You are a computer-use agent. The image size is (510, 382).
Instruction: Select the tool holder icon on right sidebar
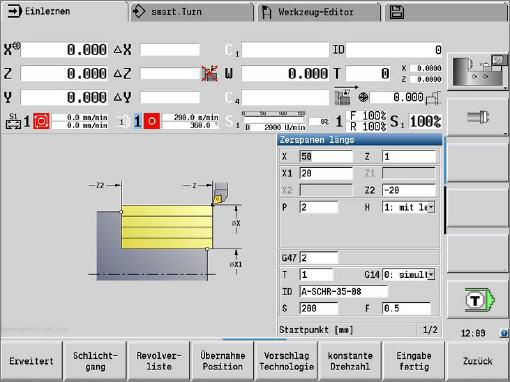tap(478, 117)
